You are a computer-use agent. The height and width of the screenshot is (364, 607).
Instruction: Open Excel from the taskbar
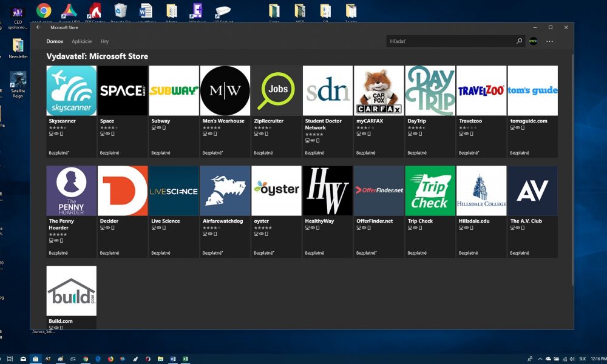coord(185,359)
